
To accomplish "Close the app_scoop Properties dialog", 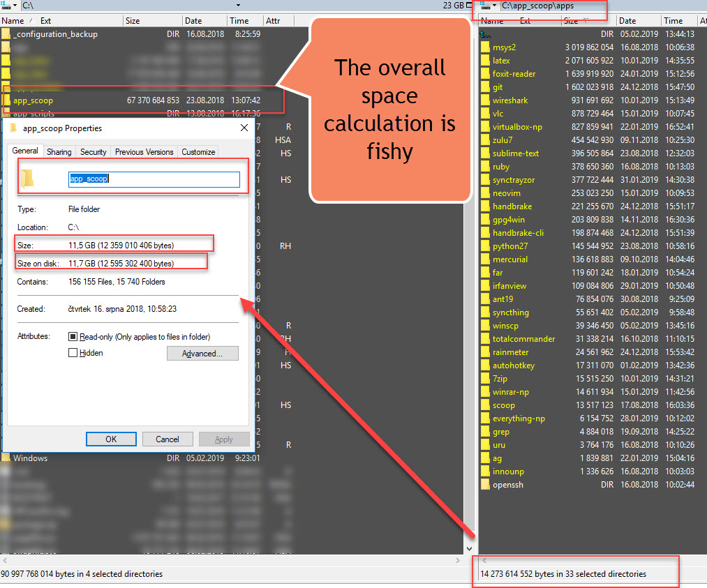I will [244, 128].
